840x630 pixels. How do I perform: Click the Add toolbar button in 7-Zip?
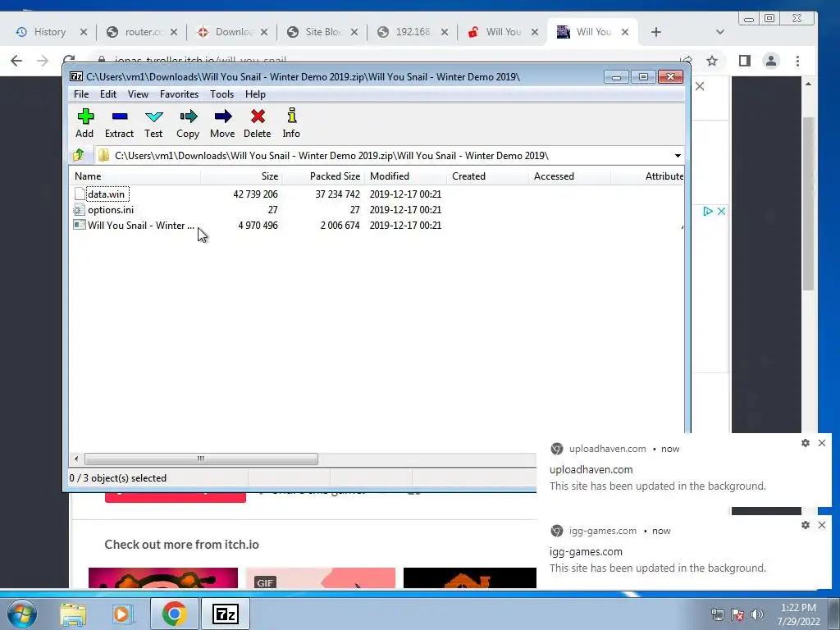click(x=84, y=123)
